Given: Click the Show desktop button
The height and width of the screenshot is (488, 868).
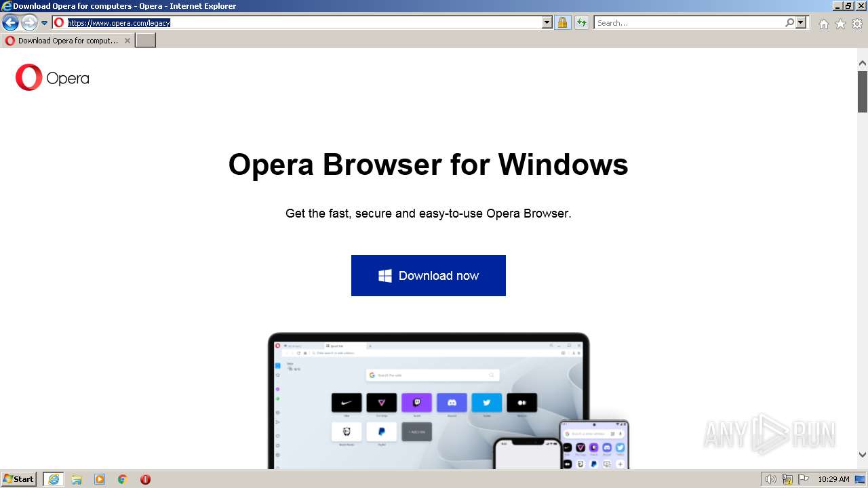Looking at the screenshot, I should point(861,479).
